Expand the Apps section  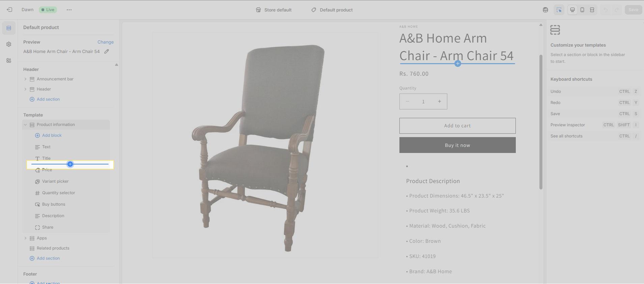click(25, 238)
